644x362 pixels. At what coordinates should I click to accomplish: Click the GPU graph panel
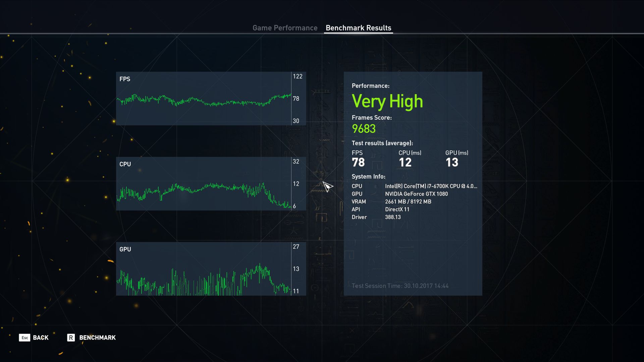pos(204,269)
